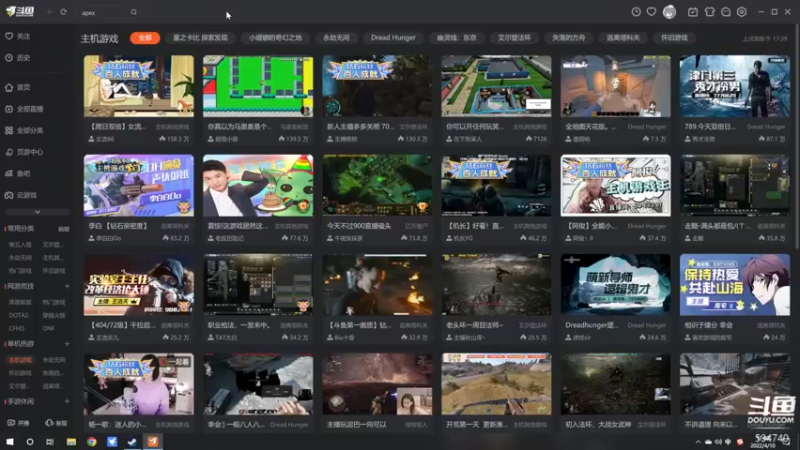This screenshot has height=450, width=800.
Task: Select 小缇娜的奇幻之地 filter tab
Action: click(x=275, y=38)
